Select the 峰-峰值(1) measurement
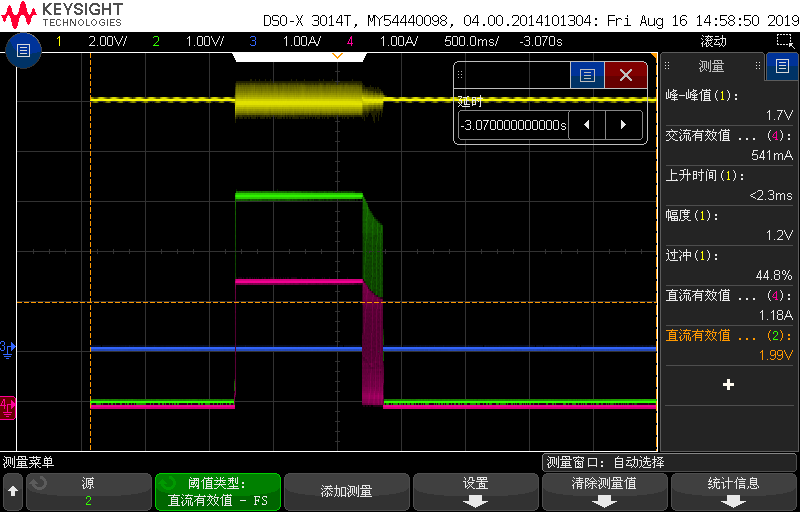This screenshot has height=512, width=800. pyautogui.click(x=729, y=105)
